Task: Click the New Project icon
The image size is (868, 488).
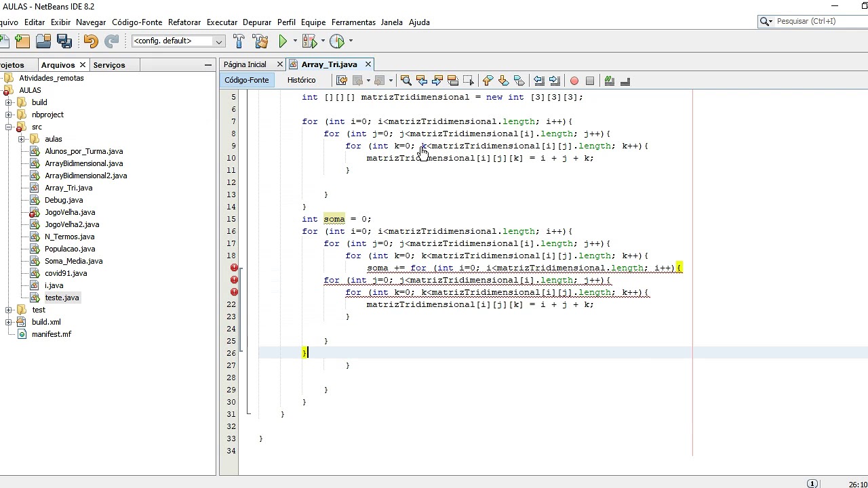Action: point(22,41)
